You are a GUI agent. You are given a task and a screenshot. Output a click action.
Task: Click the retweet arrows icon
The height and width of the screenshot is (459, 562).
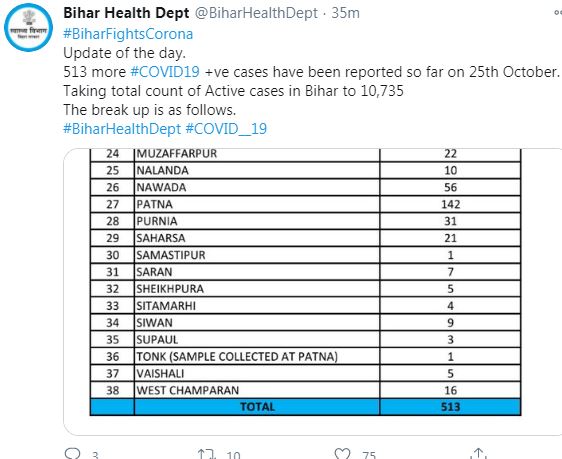(207, 454)
